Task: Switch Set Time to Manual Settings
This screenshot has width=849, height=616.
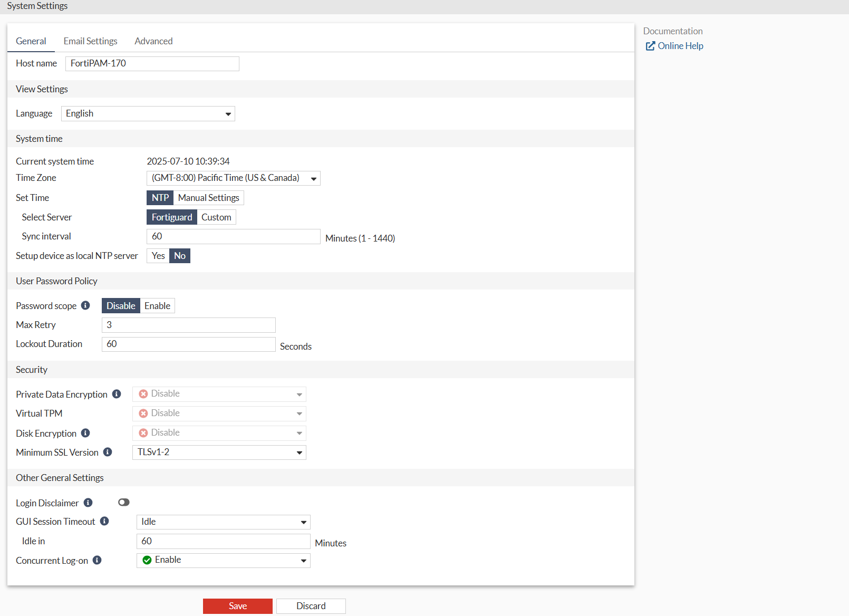Action: point(208,197)
